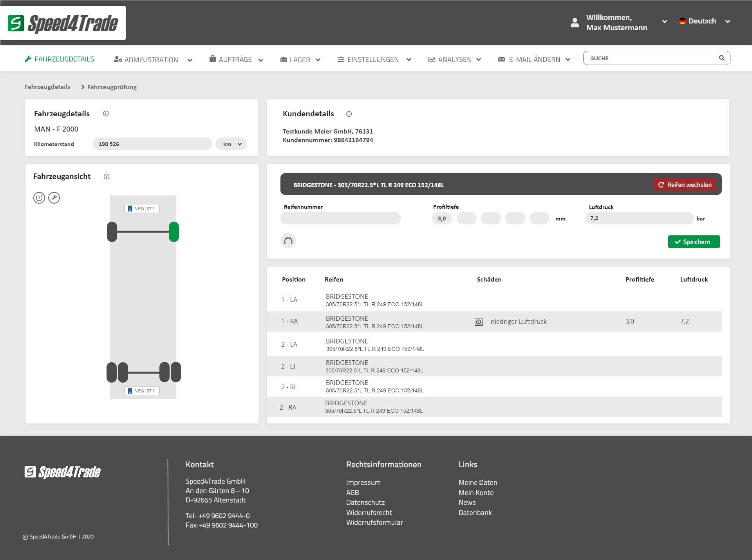
Task: Click the search magnifier icon
Action: [722, 58]
